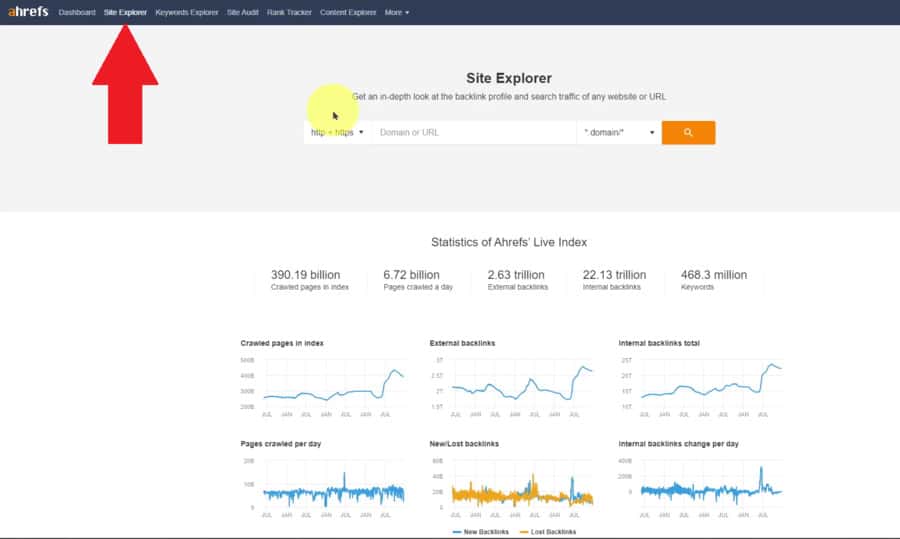Click the orange search magnifier button

(x=688, y=133)
